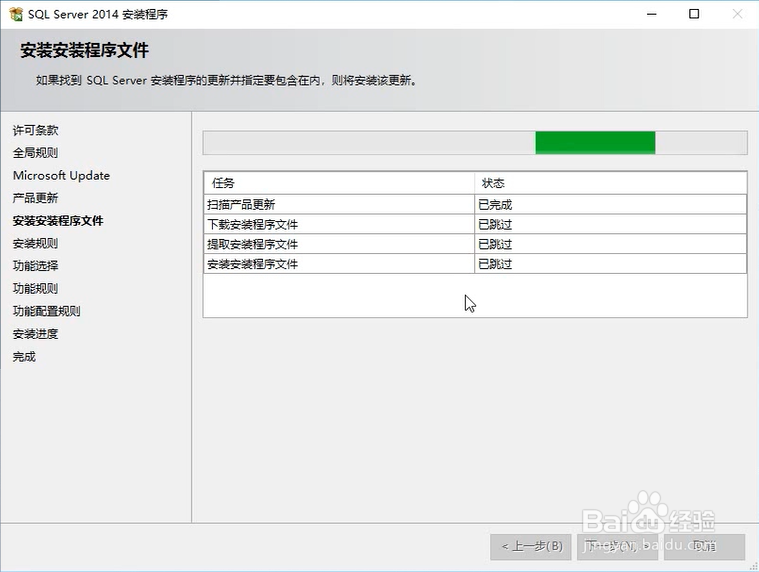Minimize the SQL Server 2014 setup window

point(652,14)
